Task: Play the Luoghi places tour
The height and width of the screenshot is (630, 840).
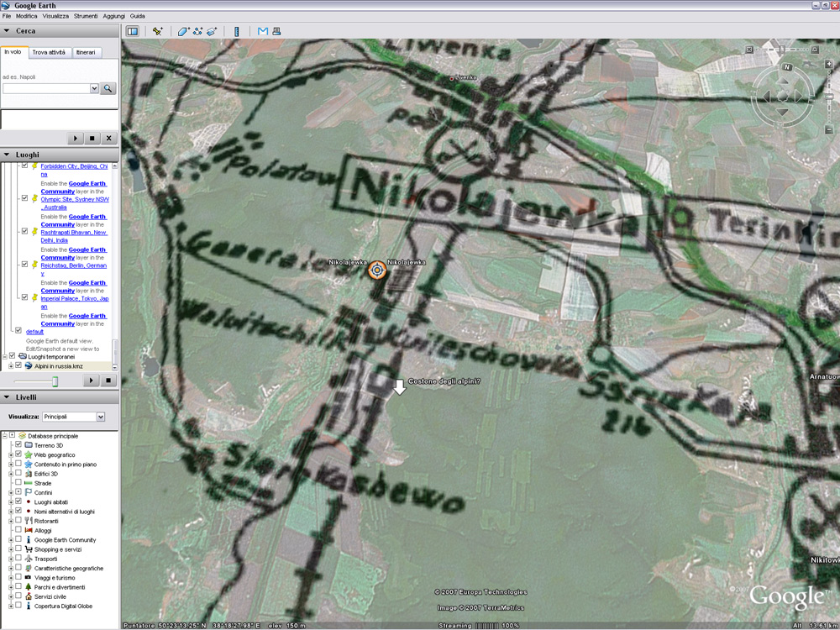Action: tap(91, 381)
